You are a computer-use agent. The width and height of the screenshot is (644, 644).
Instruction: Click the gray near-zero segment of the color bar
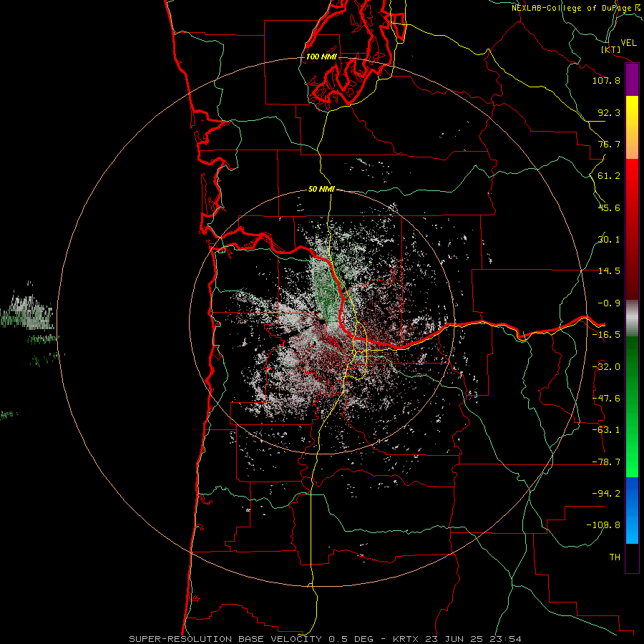click(x=632, y=318)
